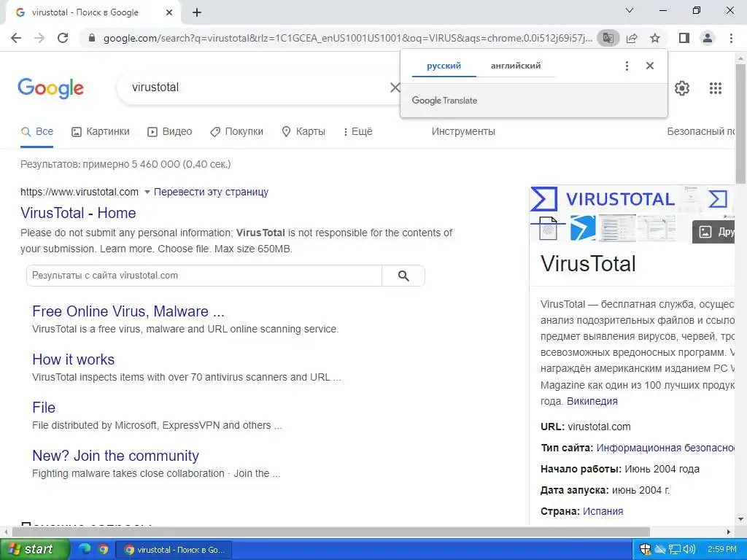Screen dimensions: 747x560
Task: Switch to Покупки shopping results
Action: [x=237, y=132]
